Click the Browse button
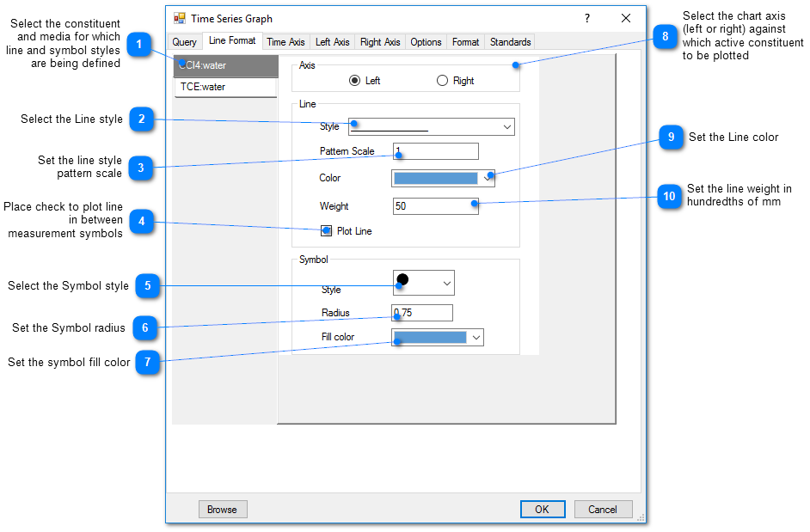 (223, 510)
